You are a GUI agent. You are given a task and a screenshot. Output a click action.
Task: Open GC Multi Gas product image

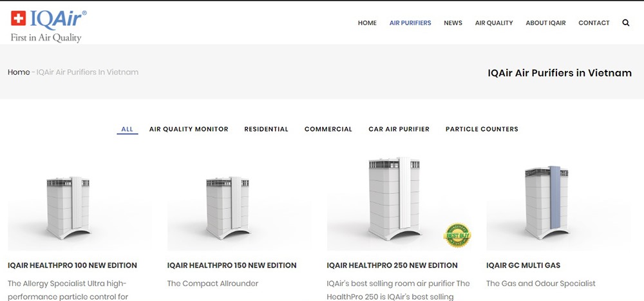click(x=558, y=203)
